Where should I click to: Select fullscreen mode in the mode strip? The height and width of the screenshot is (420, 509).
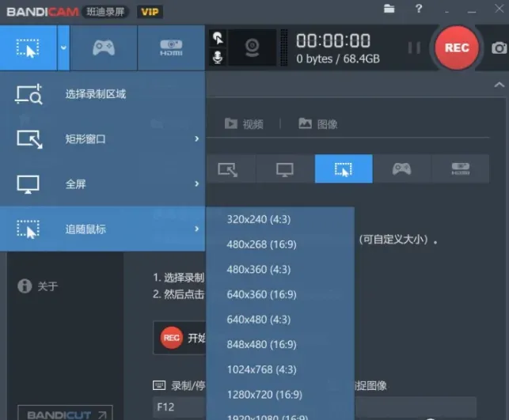(x=285, y=169)
